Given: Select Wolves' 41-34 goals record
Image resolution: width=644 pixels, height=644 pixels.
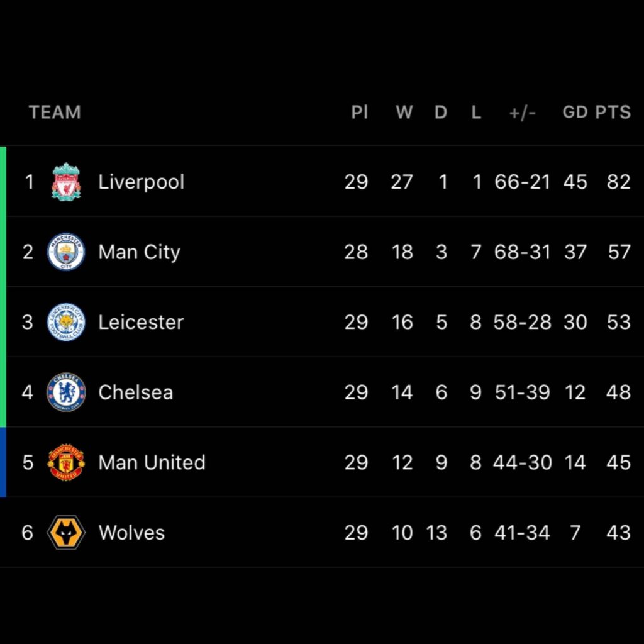Looking at the screenshot, I should coord(522,533).
